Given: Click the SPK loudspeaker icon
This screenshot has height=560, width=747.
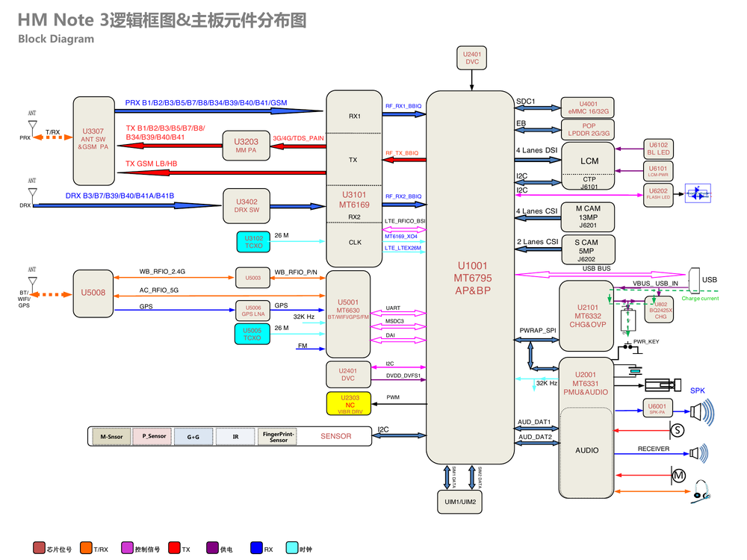Looking at the screenshot, I should coord(703,412).
